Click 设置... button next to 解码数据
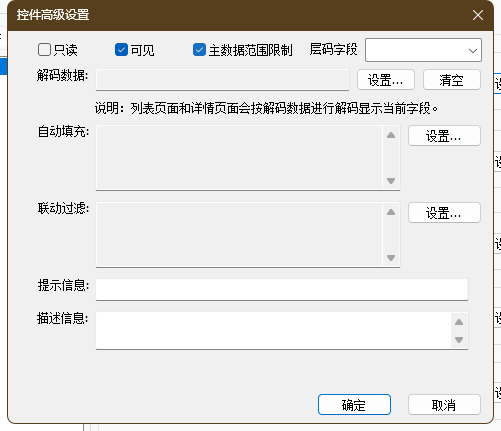501x431 pixels. coord(386,80)
